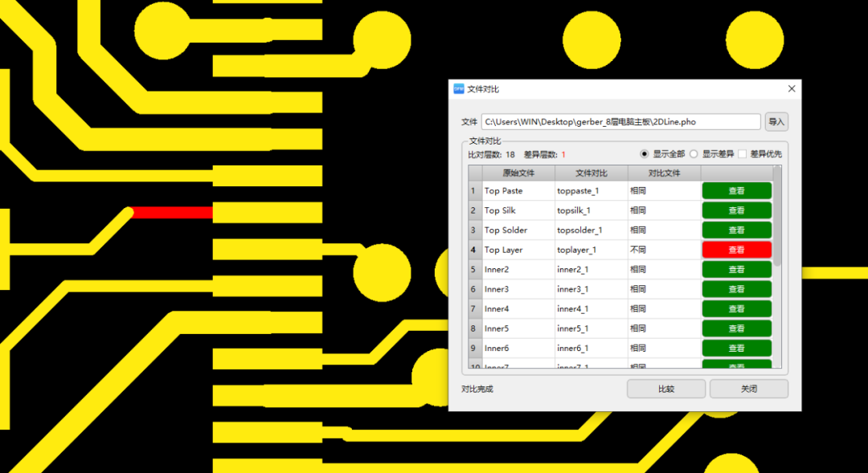
Task: Click the toplayer_1 cell
Action: (x=592, y=250)
